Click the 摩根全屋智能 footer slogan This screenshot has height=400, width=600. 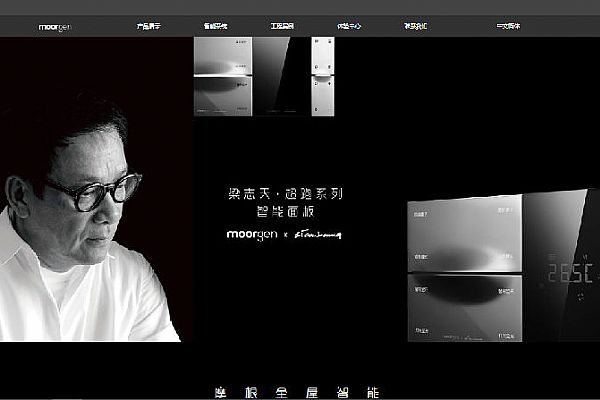coord(297,393)
